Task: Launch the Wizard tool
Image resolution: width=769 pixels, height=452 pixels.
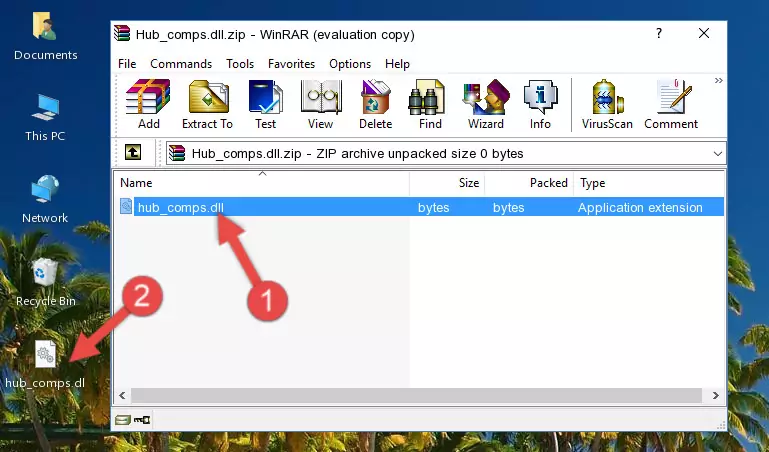Action: pos(486,104)
